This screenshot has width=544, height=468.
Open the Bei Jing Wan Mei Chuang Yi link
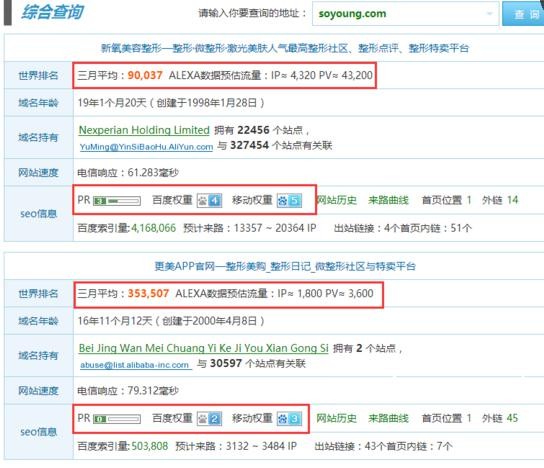coord(203,348)
